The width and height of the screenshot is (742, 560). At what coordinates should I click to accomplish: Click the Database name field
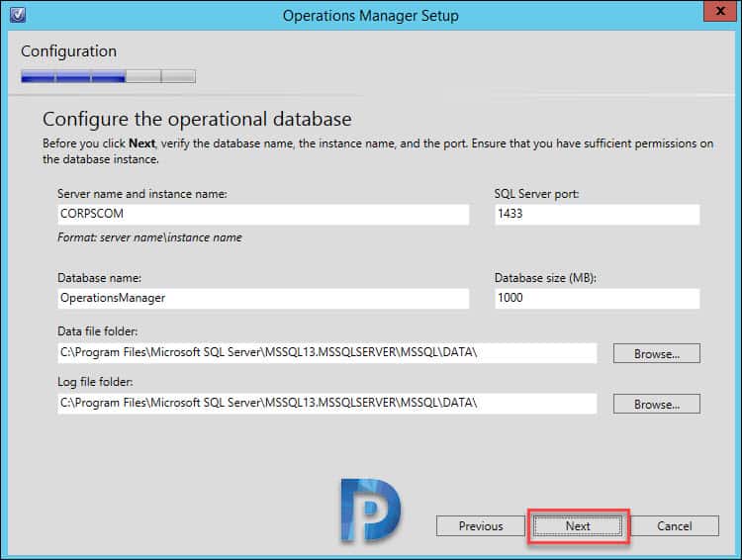click(263, 298)
